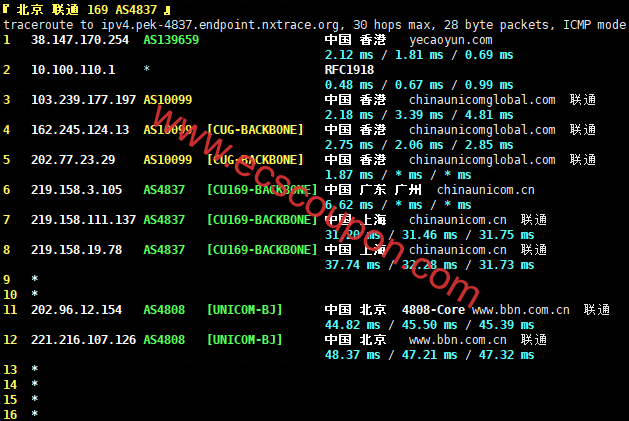
Task: Select 4808-Core label
Action: click(x=433, y=310)
